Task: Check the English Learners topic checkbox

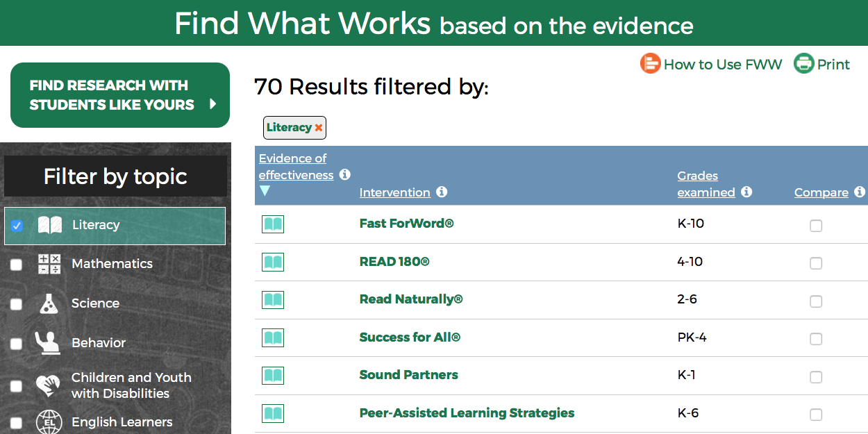Action: pos(16,422)
